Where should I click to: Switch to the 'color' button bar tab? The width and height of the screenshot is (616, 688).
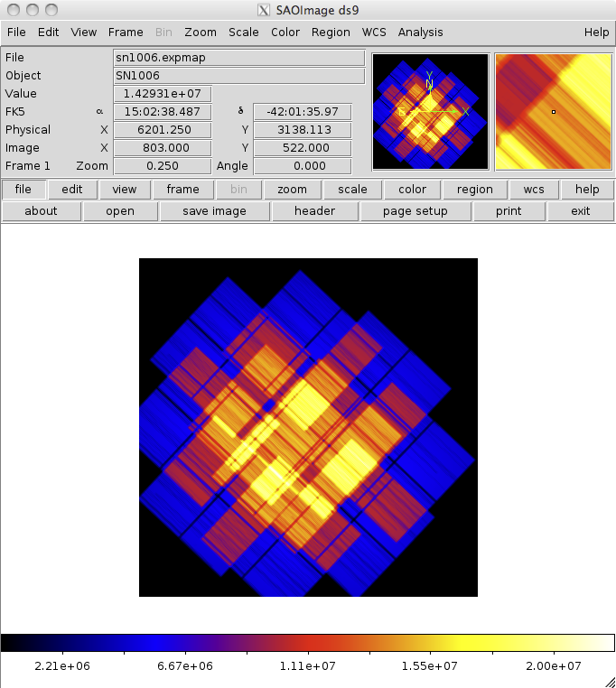[412, 190]
